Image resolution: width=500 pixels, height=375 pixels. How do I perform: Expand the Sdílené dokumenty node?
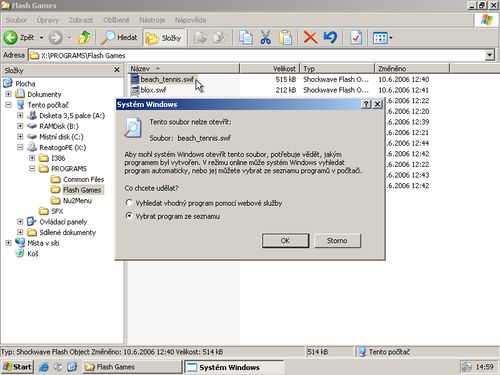(20, 232)
